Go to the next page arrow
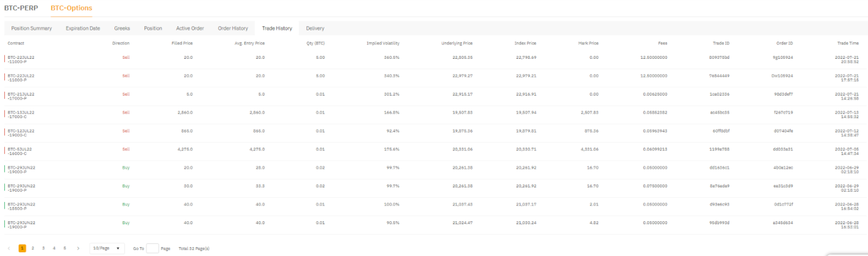This screenshot has width=868, height=256. (78, 249)
